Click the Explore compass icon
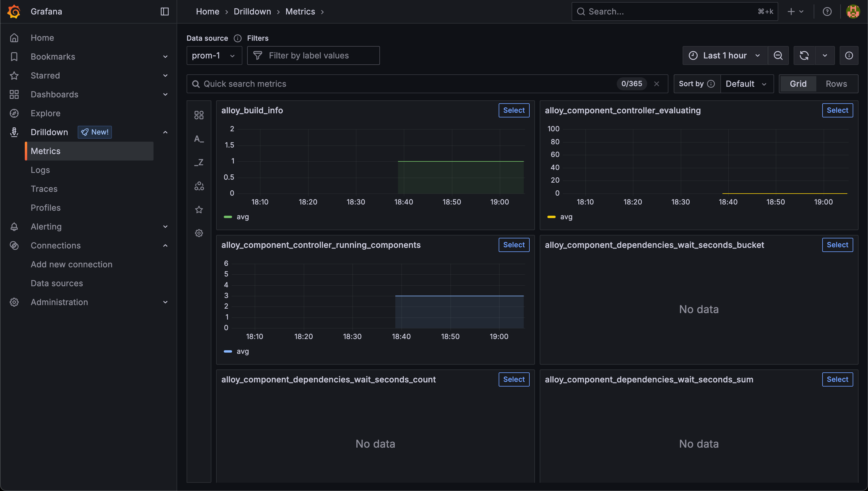Image resolution: width=868 pixels, height=491 pixels. point(14,113)
